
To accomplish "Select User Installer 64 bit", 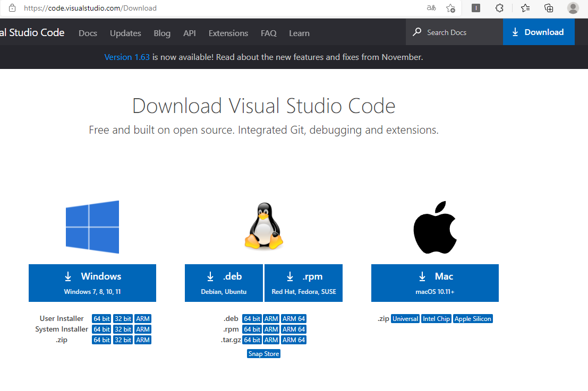I will click(x=101, y=319).
